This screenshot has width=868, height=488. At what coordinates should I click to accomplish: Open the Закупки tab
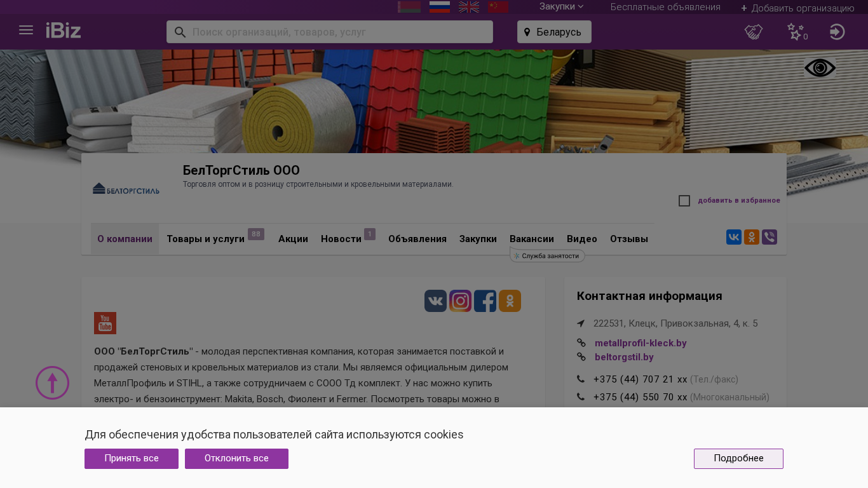click(478, 239)
